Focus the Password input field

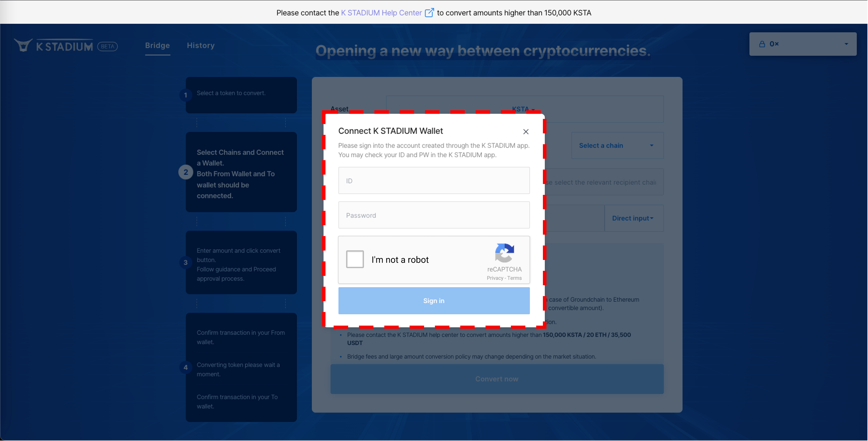[434, 215]
